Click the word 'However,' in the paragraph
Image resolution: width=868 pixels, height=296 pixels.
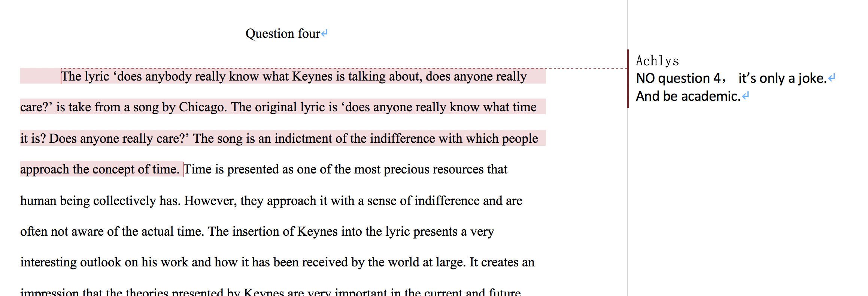[x=210, y=201]
